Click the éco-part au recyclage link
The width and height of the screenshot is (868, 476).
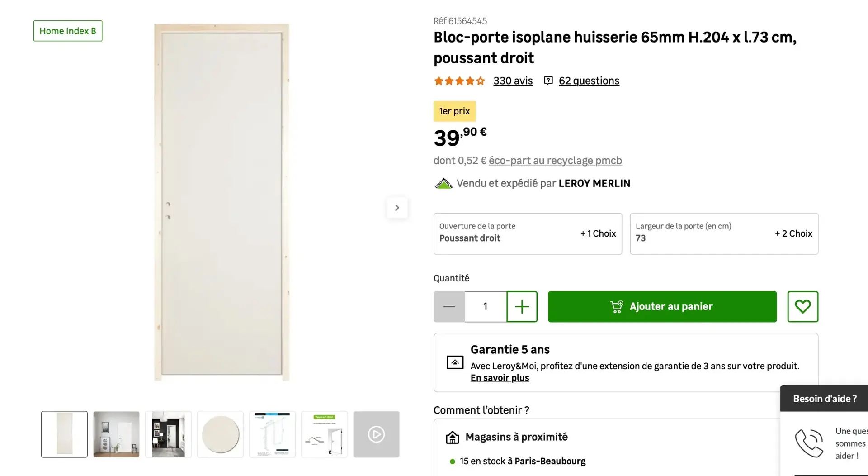pos(555,161)
